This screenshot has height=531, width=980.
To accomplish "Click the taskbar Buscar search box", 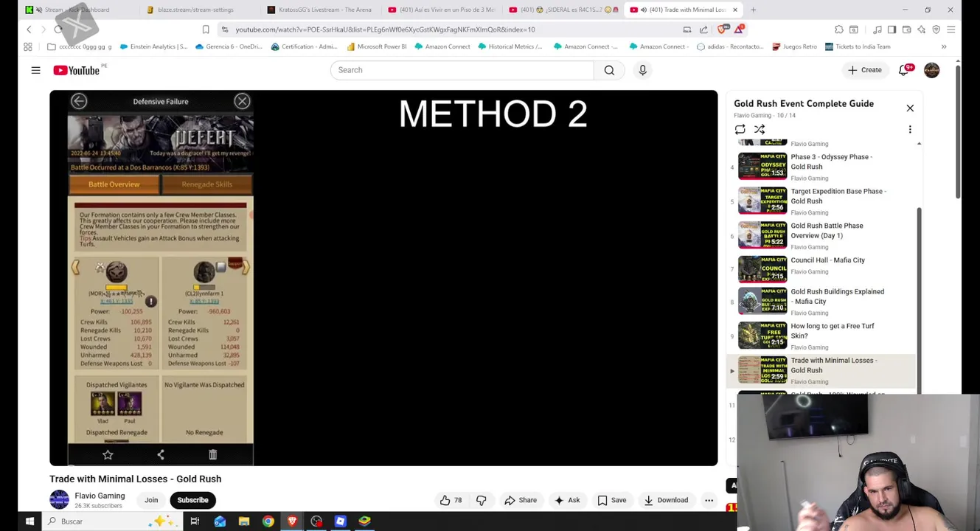I will coord(111,521).
